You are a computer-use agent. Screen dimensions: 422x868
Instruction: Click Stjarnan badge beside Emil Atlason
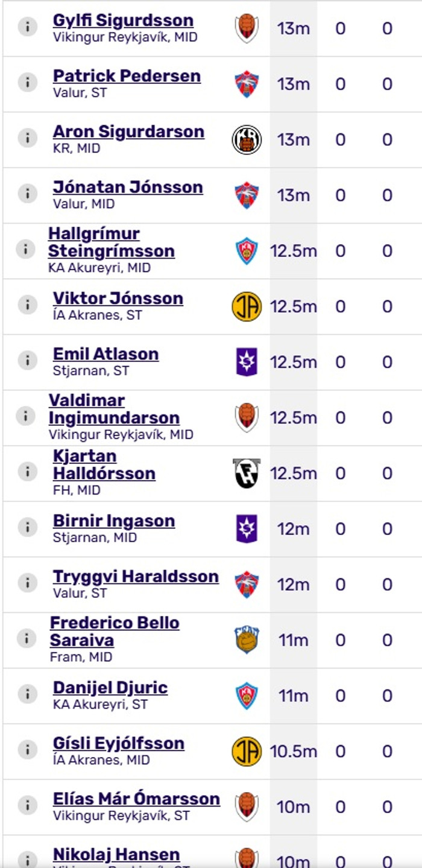(247, 362)
